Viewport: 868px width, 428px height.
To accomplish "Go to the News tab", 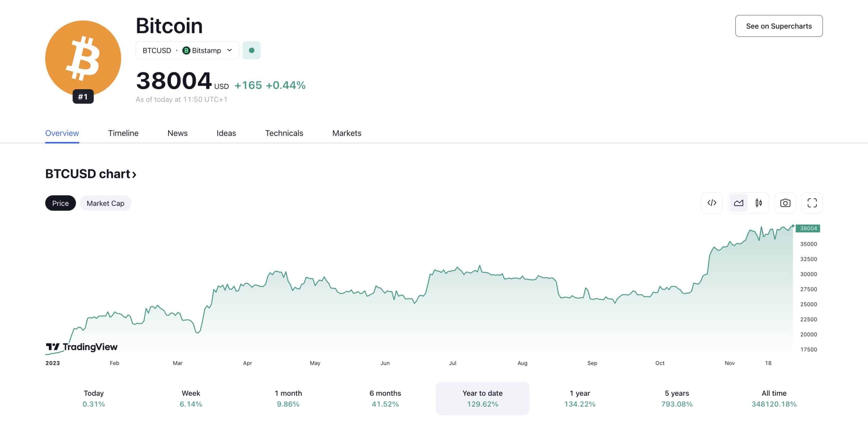I will [x=177, y=133].
